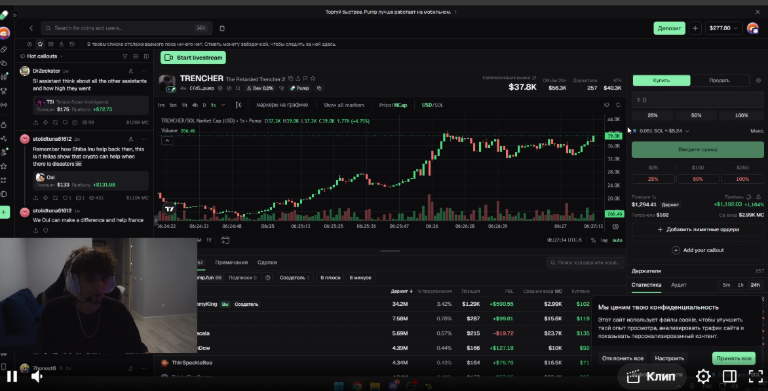Filter holders by Создатель
768x391 pixels.
(294, 277)
